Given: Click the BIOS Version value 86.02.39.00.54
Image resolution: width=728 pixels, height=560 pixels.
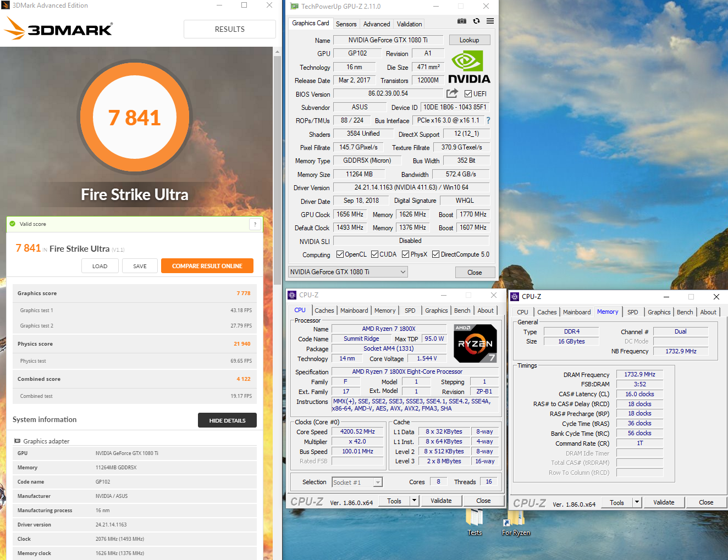Looking at the screenshot, I should 388,93.
